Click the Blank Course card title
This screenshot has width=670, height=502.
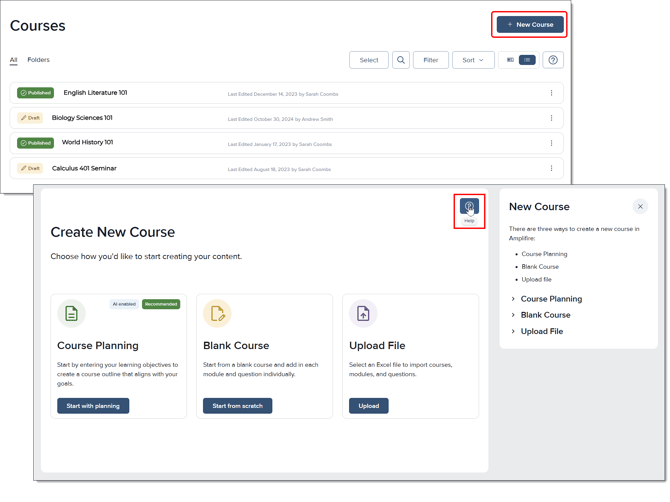coord(236,346)
